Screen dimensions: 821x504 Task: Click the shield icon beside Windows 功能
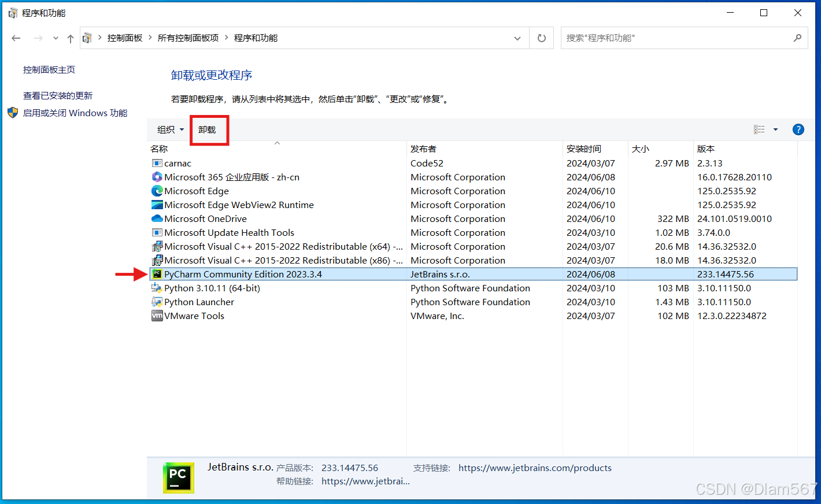(13, 113)
